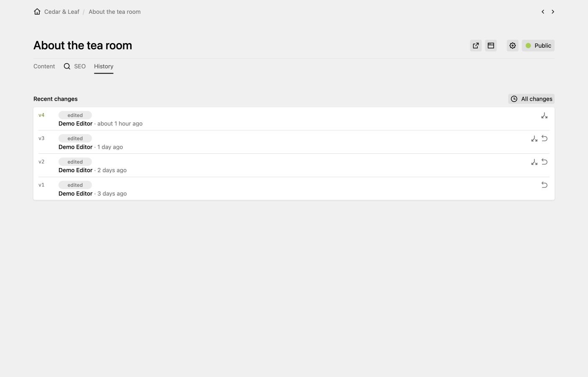Click the 'Recent changes' heading

[x=56, y=99]
